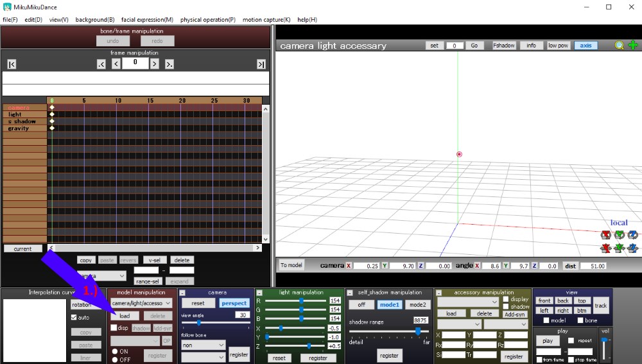Adjust the view angle slider
Image resolution: width=642 pixels, height=364 pixels.
coord(198,323)
